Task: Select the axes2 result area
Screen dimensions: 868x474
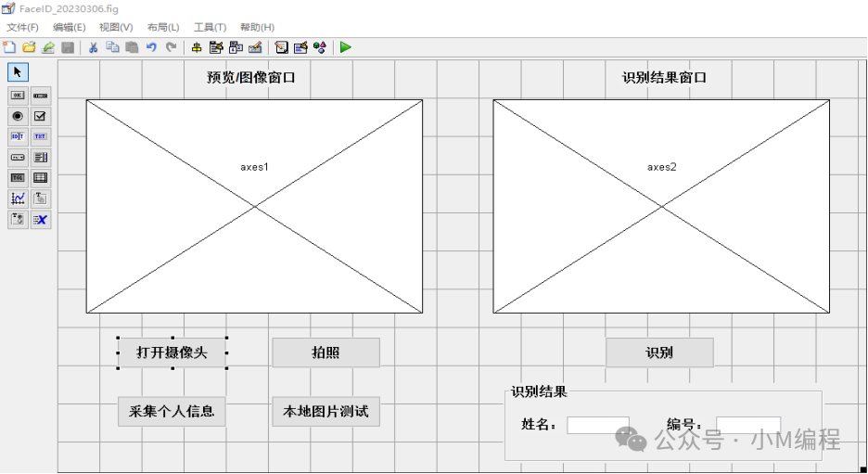Action: pos(661,207)
